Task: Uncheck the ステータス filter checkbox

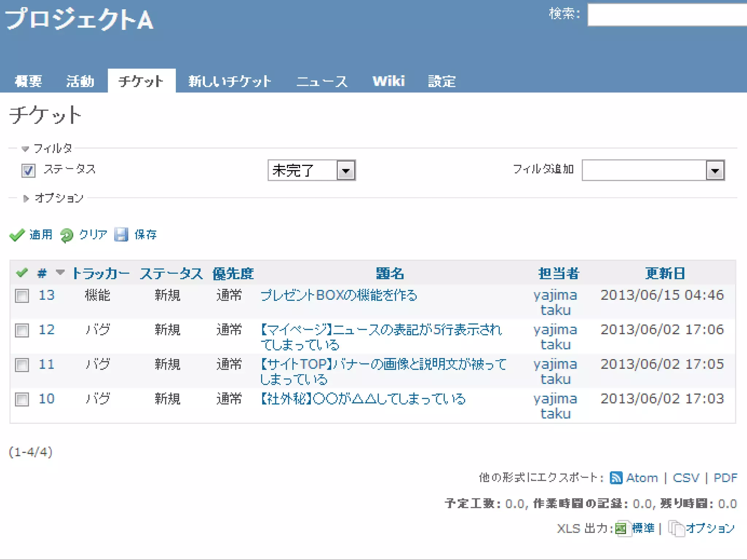Action: click(28, 170)
